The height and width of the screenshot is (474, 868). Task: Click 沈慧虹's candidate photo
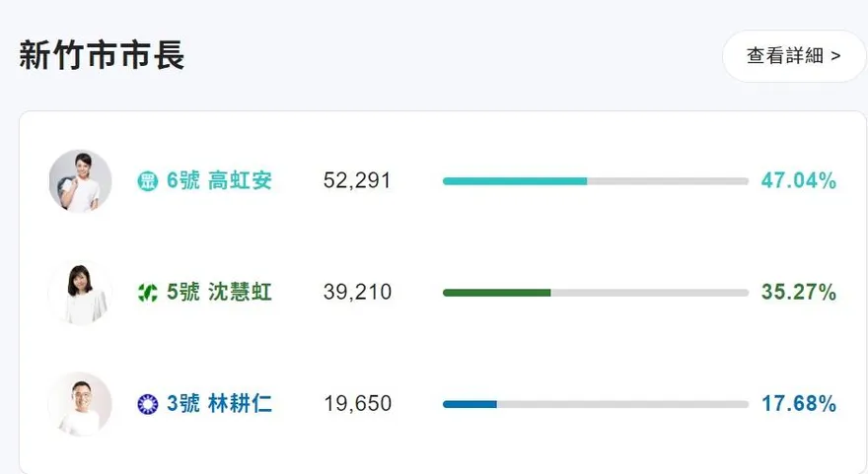(x=80, y=293)
